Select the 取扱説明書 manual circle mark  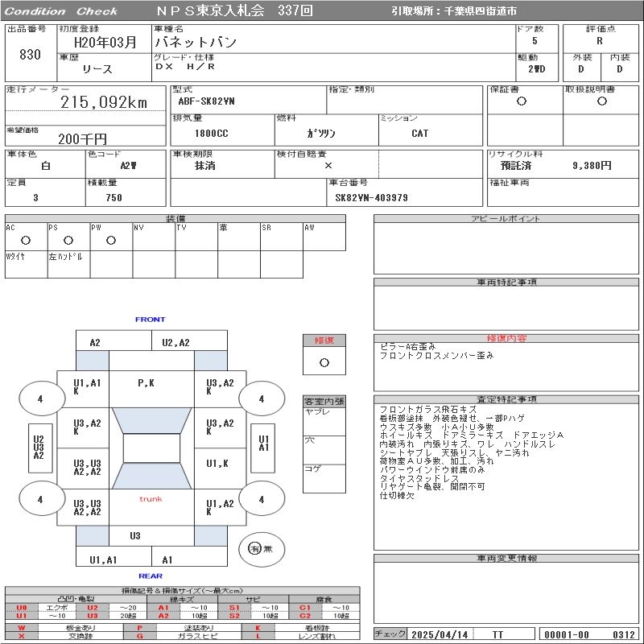(x=601, y=101)
